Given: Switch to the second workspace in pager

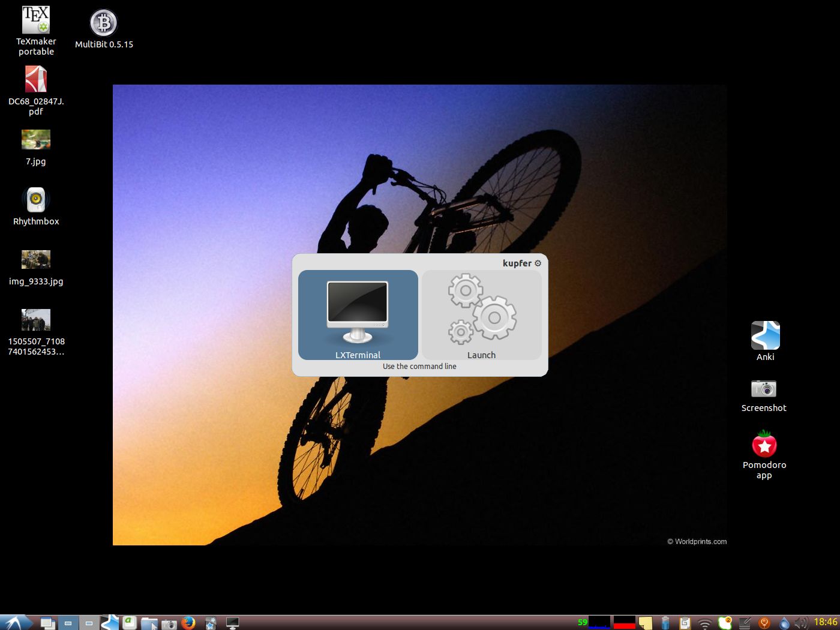Looking at the screenshot, I should point(89,623).
